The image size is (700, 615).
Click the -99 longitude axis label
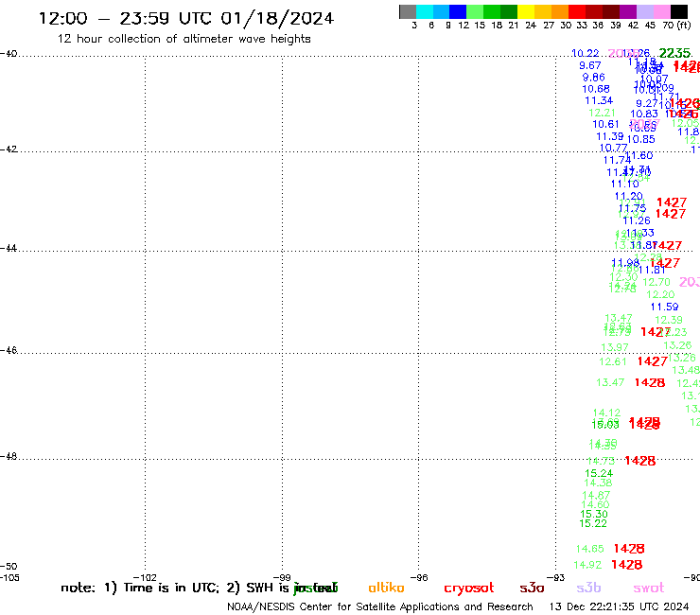tap(282, 577)
